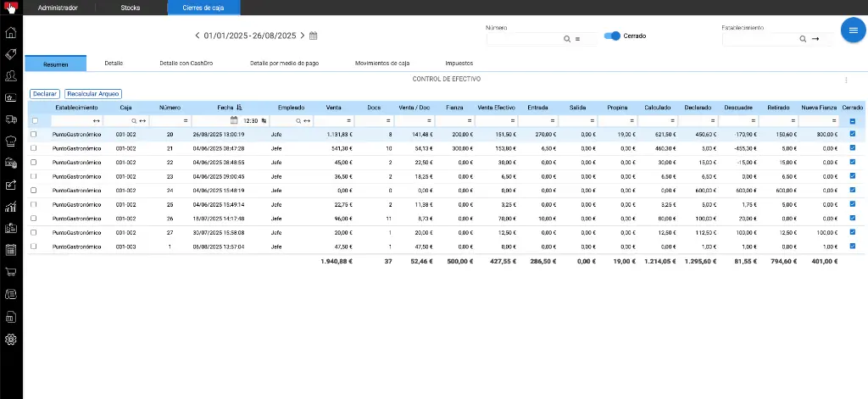Select checkbox for closing number 23
This screenshot has height=399, width=868.
(x=34, y=176)
